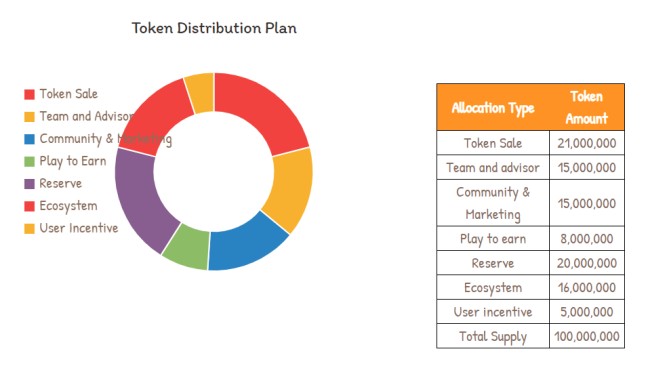This screenshot has width=650, height=366.
Task: Select the Ecosystem legend label
Action: 68,206
